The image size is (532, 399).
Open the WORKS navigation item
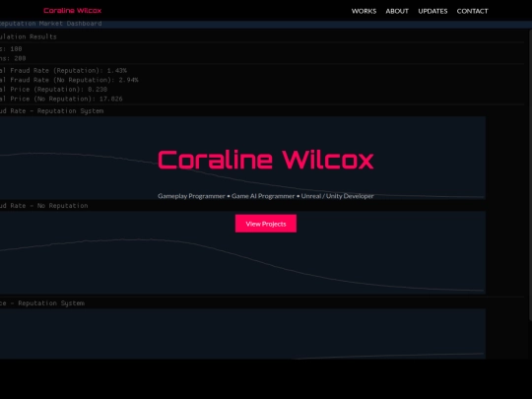click(x=364, y=11)
